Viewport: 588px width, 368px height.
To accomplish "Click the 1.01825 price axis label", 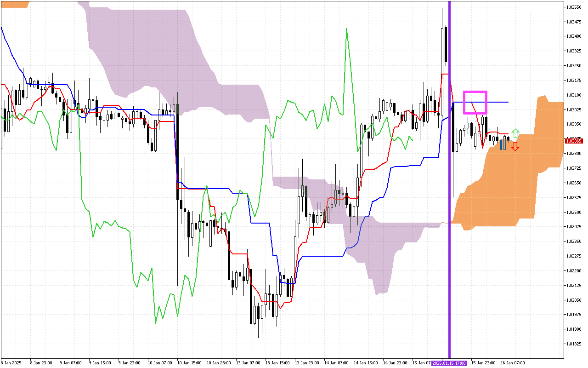I will tap(574, 344).
